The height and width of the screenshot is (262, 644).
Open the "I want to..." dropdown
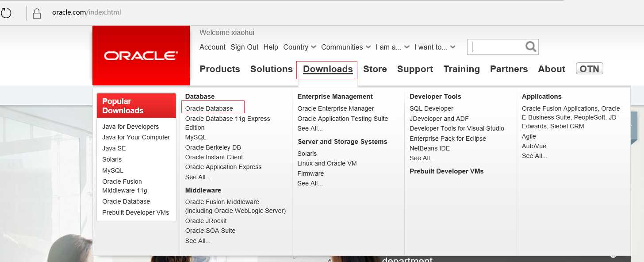click(x=435, y=47)
